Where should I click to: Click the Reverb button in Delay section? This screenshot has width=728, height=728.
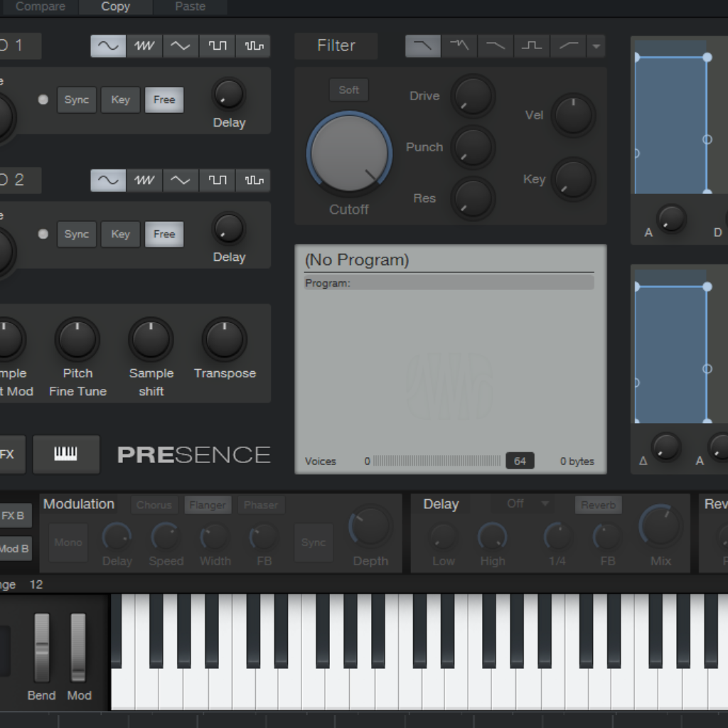coord(598,505)
